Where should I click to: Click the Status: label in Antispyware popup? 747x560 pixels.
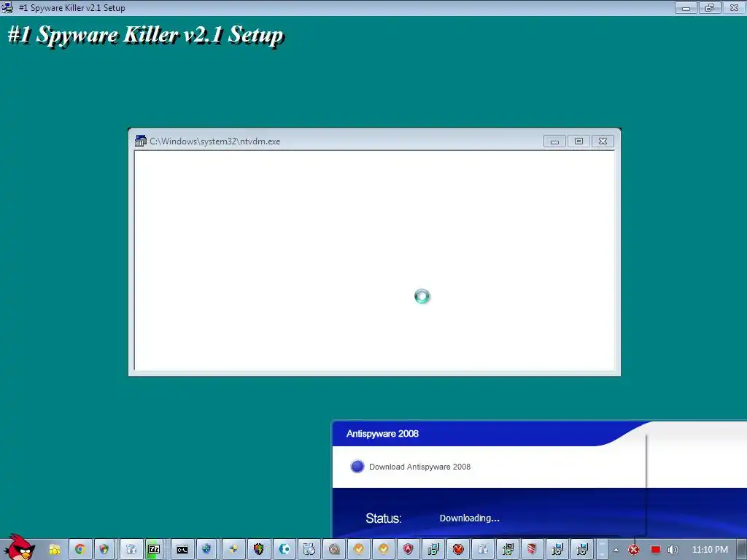384,518
